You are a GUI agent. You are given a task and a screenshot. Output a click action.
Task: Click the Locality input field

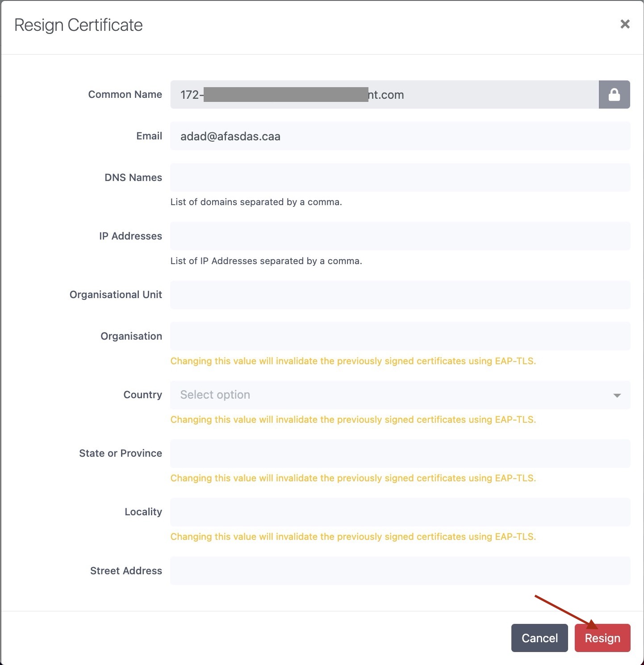(x=400, y=512)
